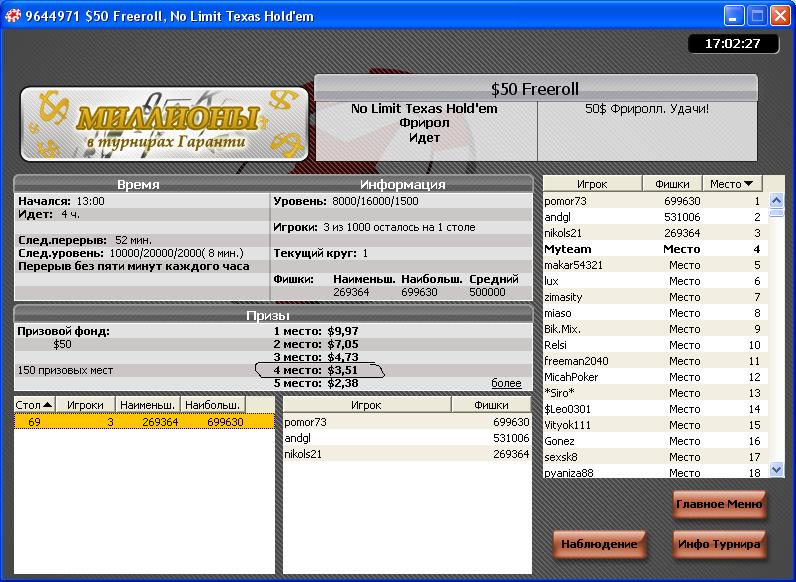
Task: Click the ranking list scroll-up arrow
Action: click(x=776, y=200)
